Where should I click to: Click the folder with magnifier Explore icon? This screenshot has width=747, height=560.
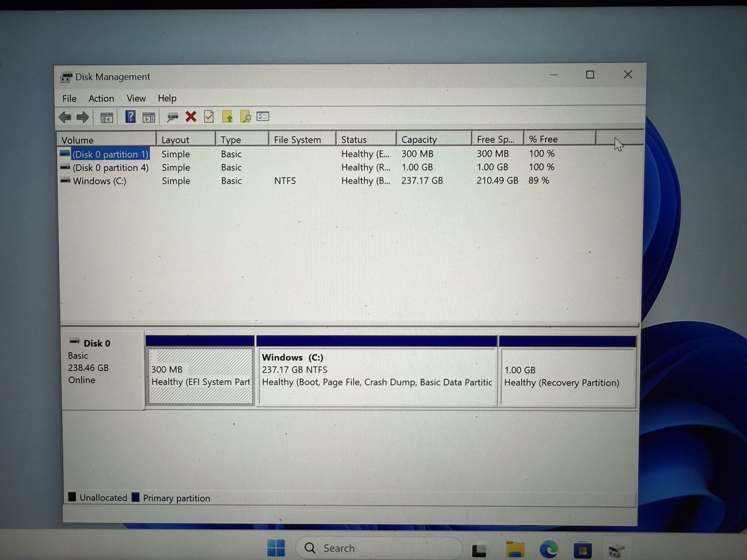245,116
